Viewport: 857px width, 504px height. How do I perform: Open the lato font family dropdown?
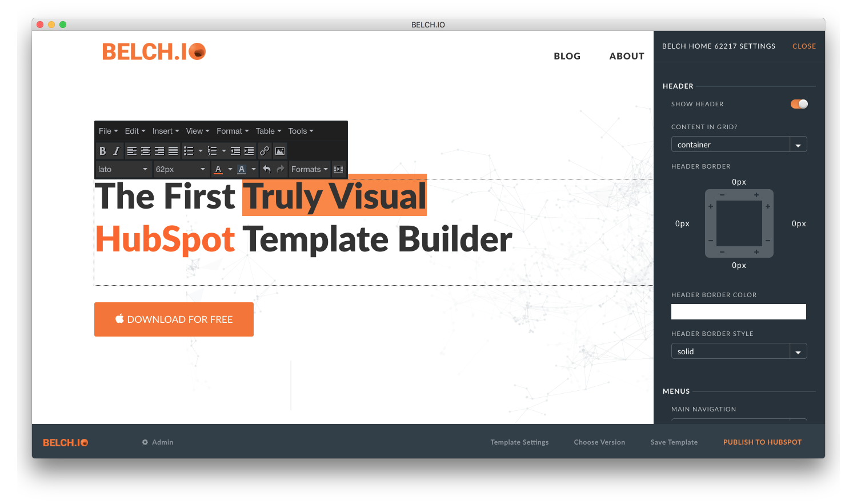click(123, 169)
